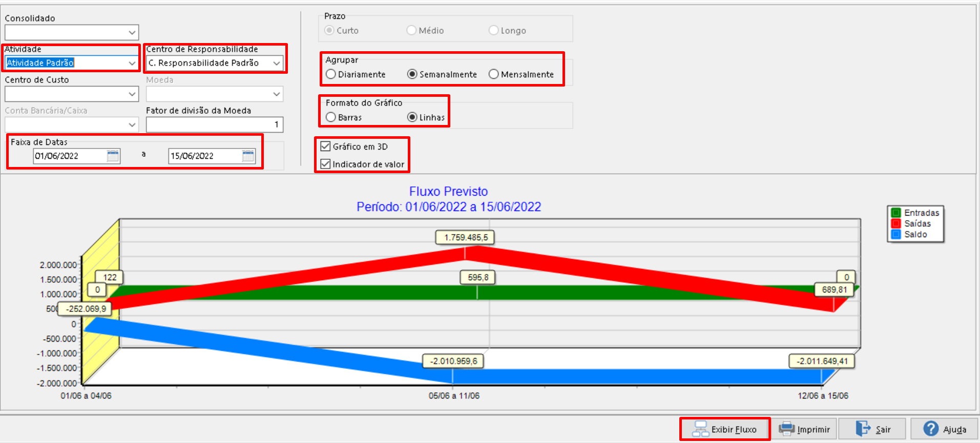This screenshot has height=443, width=980.
Task: Expand Centro de Responsabilidade dropdown
Action: tap(277, 63)
